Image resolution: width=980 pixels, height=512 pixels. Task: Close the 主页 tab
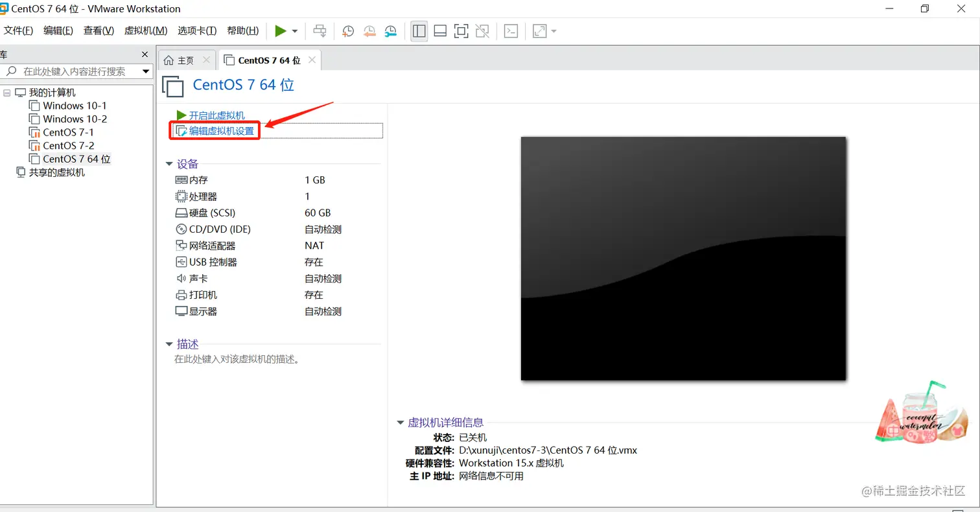coord(207,60)
